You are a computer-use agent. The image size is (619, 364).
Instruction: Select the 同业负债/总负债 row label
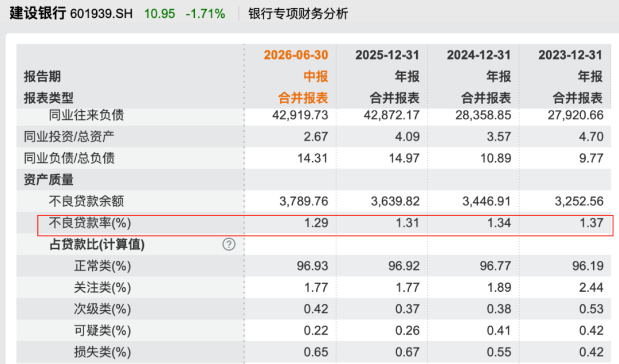coord(69,158)
